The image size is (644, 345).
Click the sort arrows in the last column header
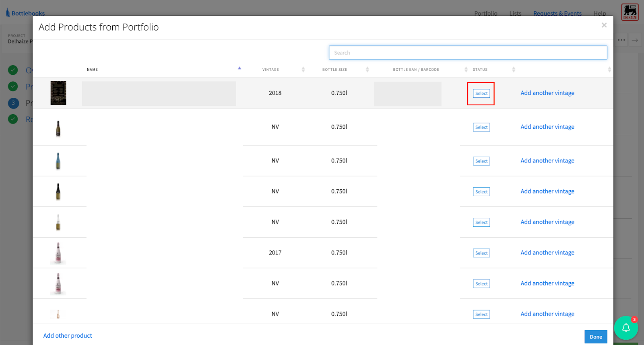pos(609,70)
